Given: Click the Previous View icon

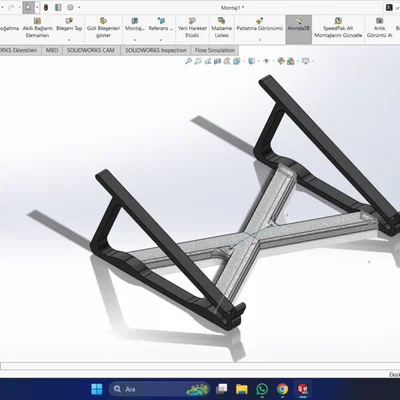Looking at the screenshot, I should click(208, 61).
